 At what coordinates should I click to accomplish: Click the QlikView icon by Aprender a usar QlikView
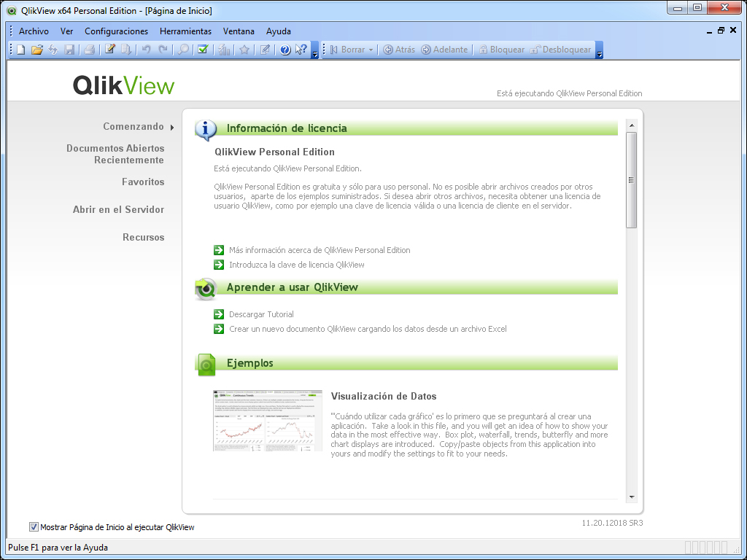tap(206, 289)
